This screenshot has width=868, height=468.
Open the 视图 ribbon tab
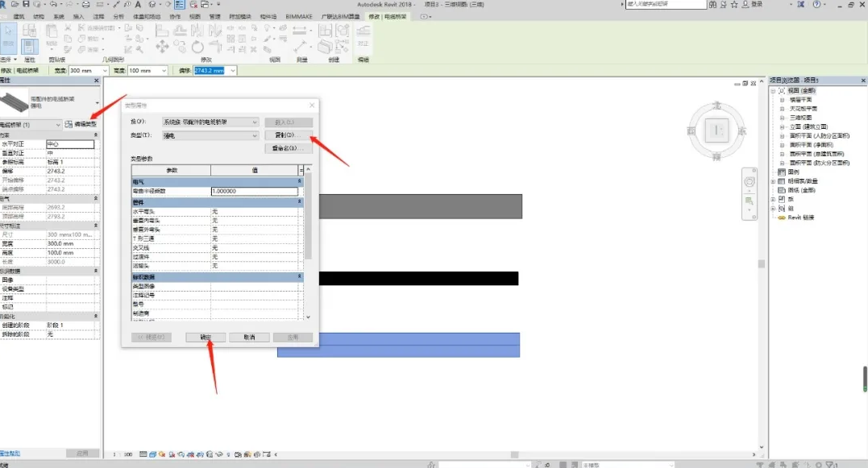click(x=195, y=17)
